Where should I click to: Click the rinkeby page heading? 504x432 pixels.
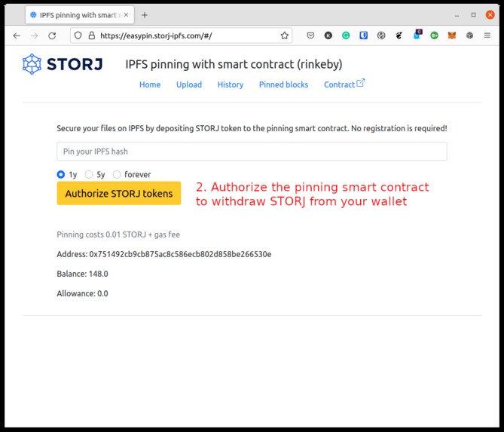click(234, 64)
